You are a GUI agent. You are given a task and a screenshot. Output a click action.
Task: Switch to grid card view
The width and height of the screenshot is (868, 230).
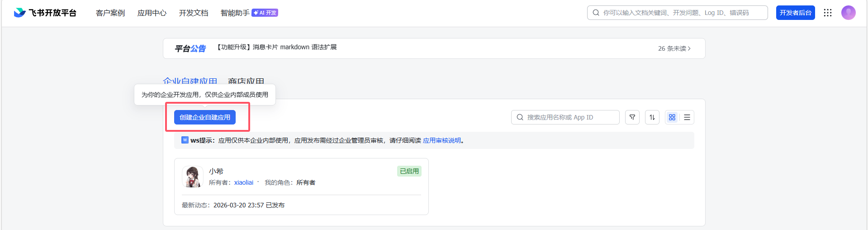click(672, 117)
